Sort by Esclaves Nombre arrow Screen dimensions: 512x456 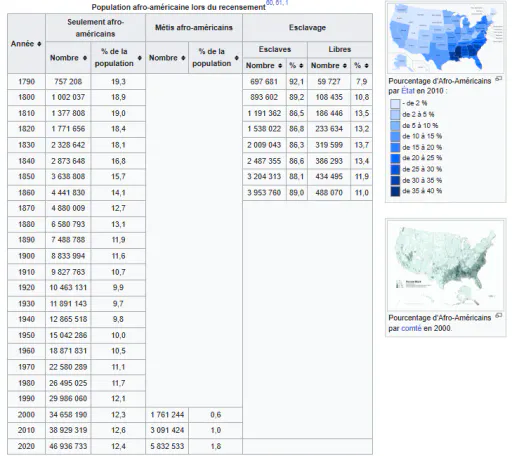(x=280, y=66)
